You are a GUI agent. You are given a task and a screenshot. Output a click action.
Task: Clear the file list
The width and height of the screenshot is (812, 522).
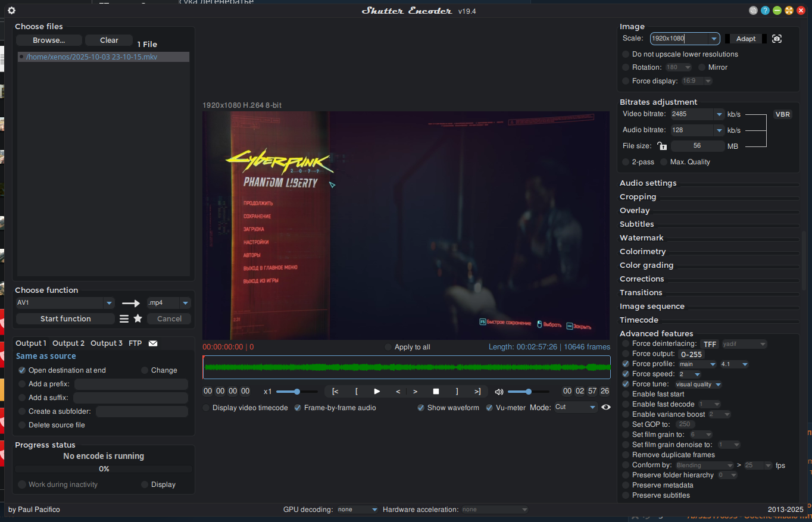point(109,40)
